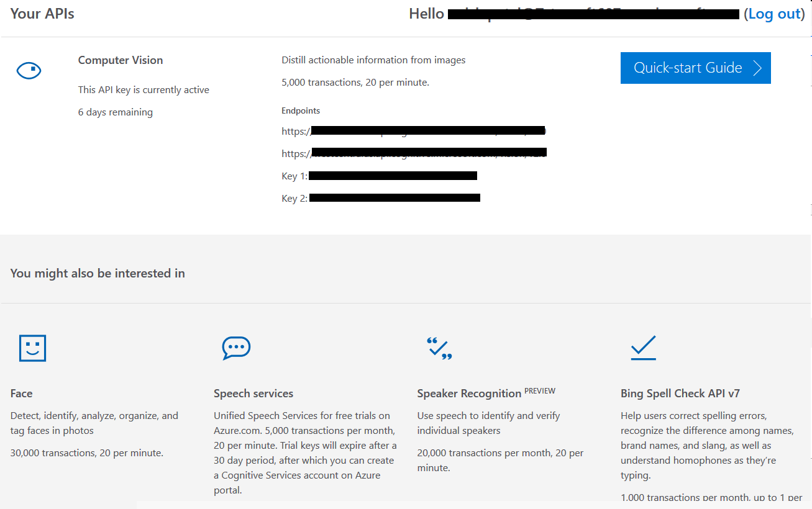
Task: Click 'You might also be interested in' heading
Action: 98,273
